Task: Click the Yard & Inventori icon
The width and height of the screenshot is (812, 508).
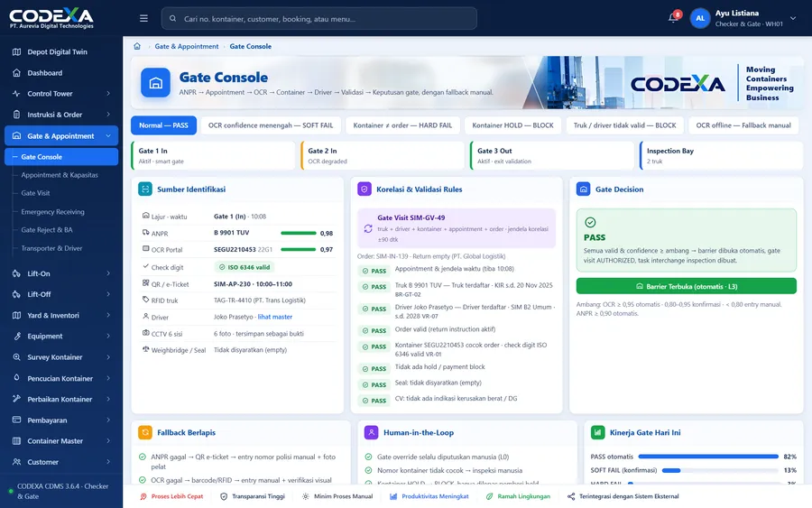Action: point(16,316)
